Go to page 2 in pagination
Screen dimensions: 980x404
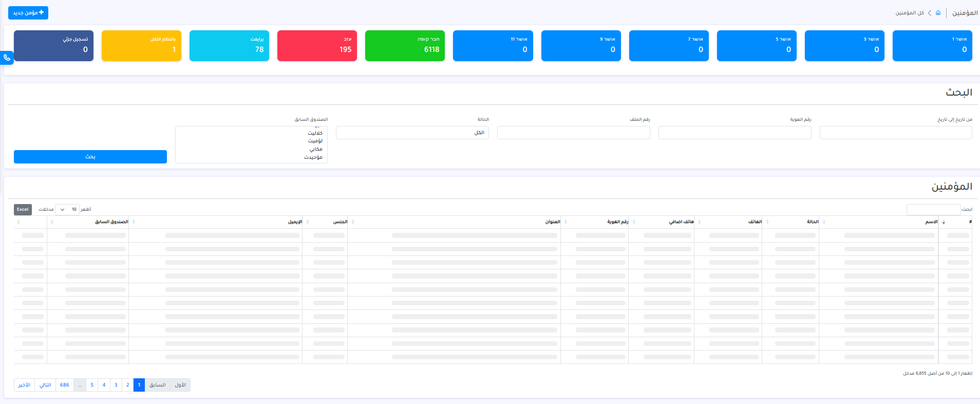[x=128, y=385]
